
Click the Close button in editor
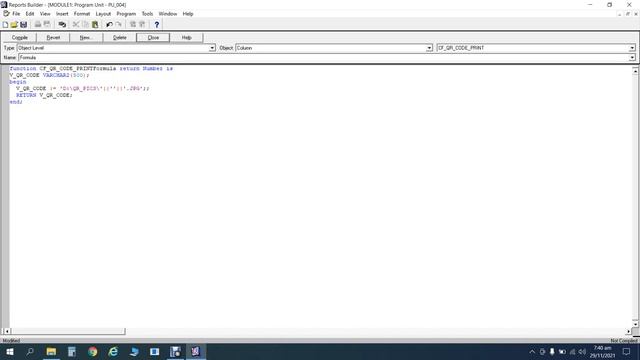tap(153, 38)
